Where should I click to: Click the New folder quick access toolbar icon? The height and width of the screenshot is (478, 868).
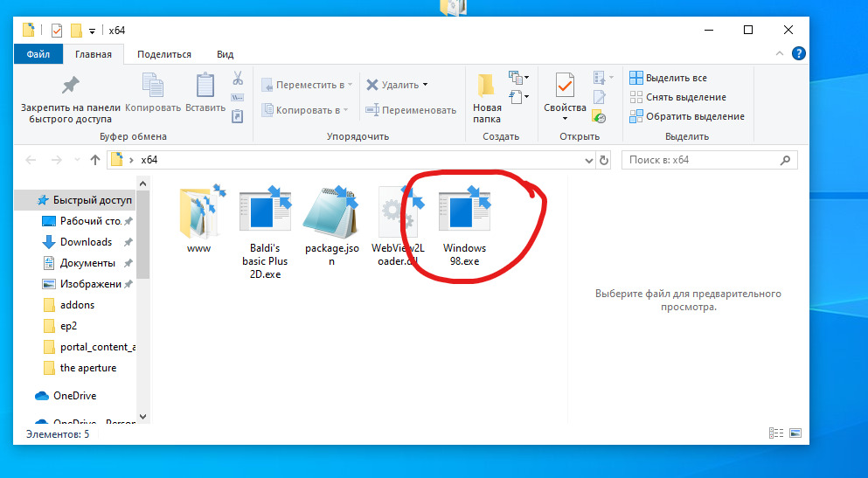[76, 31]
